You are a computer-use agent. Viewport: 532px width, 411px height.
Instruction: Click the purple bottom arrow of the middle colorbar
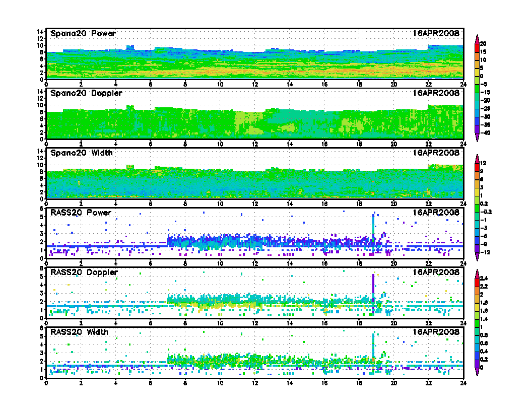tap(477, 257)
